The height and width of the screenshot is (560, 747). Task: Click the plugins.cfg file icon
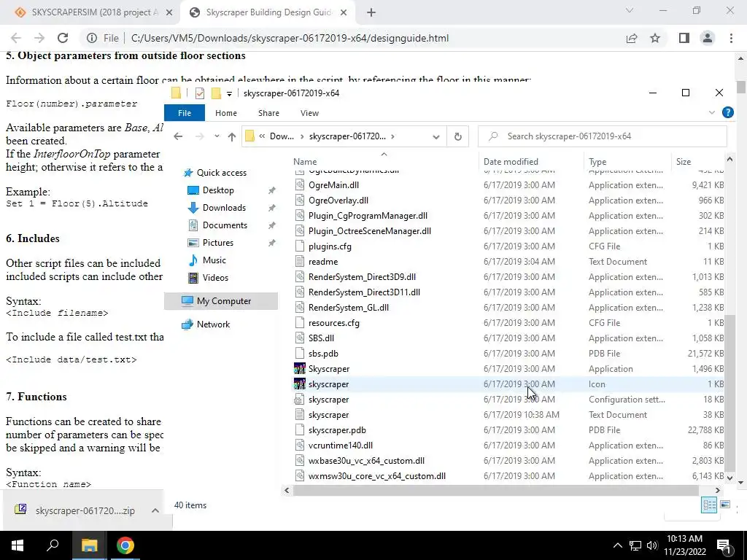coord(300,246)
